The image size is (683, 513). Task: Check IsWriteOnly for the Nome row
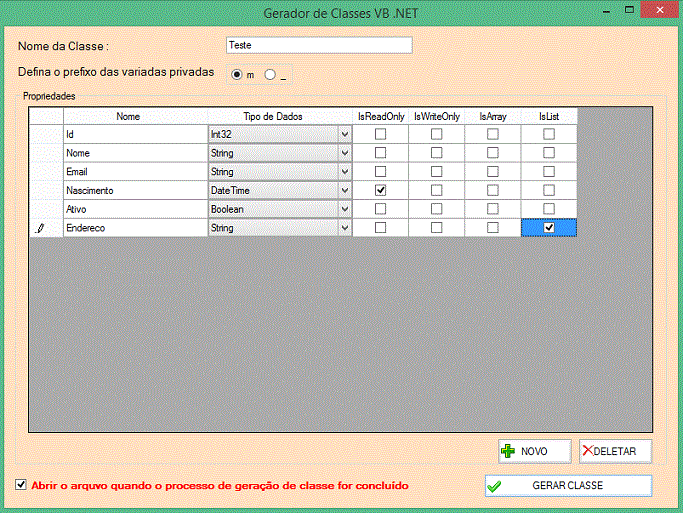pos(436,153)
